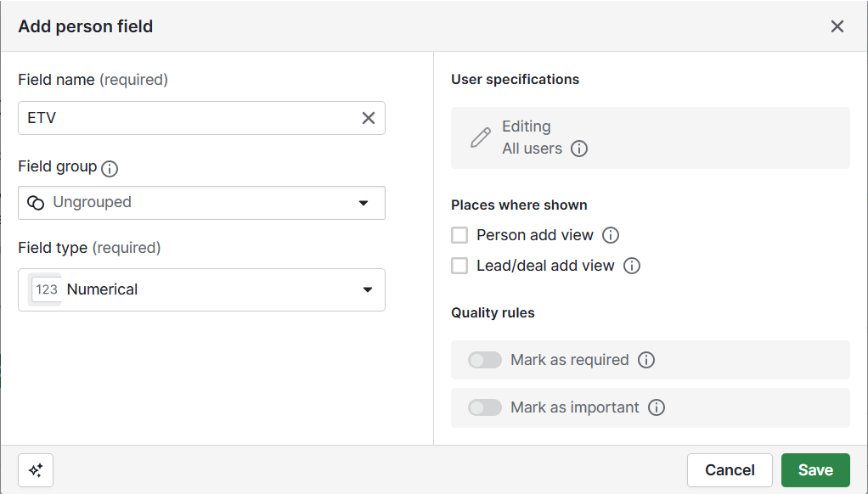Open the Person add view info tooltip
This screenshot has width=868, height=494.
(x=611, y=235)
